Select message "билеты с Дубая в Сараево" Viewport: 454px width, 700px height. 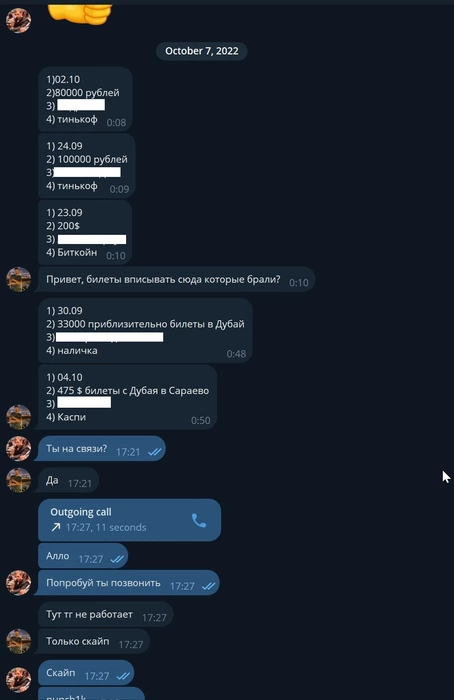(x=127, y=397)
